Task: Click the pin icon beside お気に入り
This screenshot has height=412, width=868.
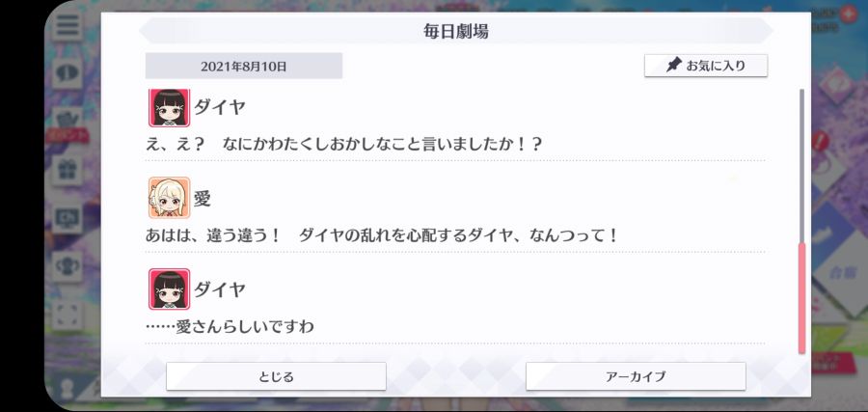Action: tap(673, 66)
